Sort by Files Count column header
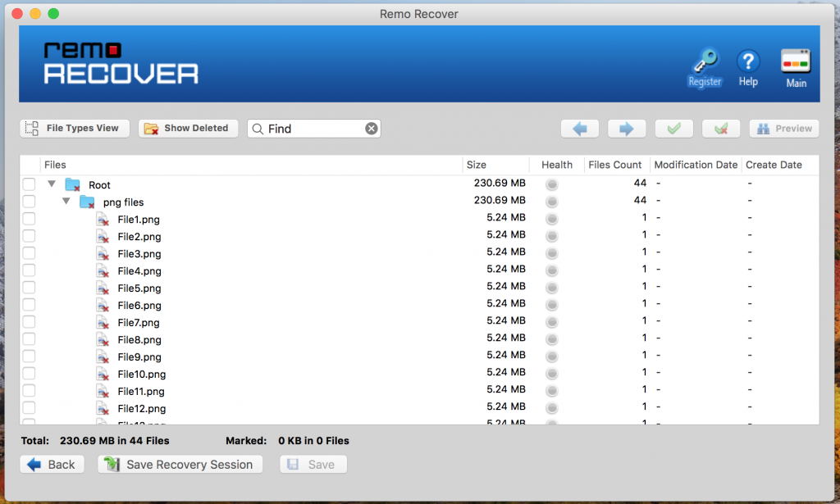The height and width of the screenshot is (504, 840). (617, 165)
